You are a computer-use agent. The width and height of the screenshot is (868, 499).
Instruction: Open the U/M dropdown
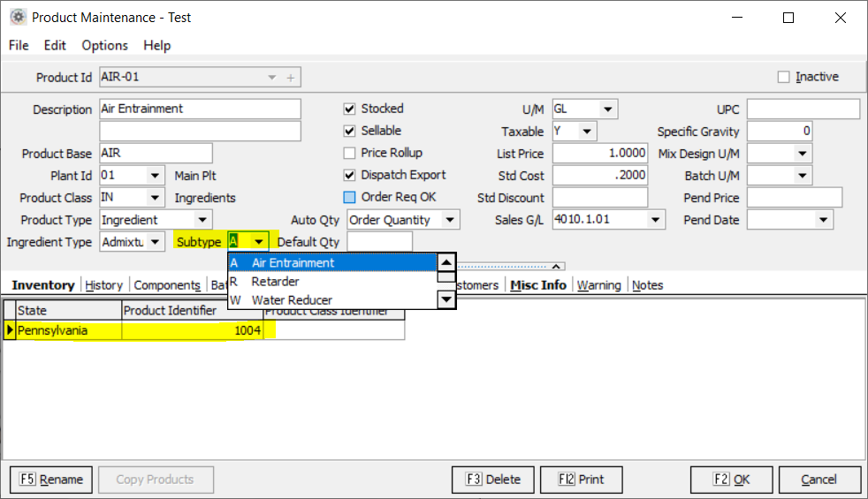(x=608, y=110)
